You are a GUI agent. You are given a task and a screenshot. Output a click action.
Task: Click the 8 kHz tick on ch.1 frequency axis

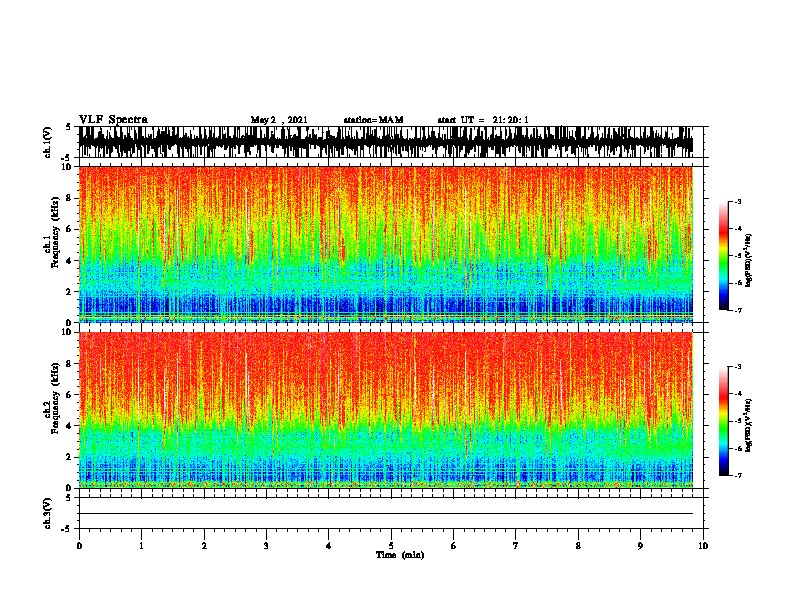coord(70,198)
